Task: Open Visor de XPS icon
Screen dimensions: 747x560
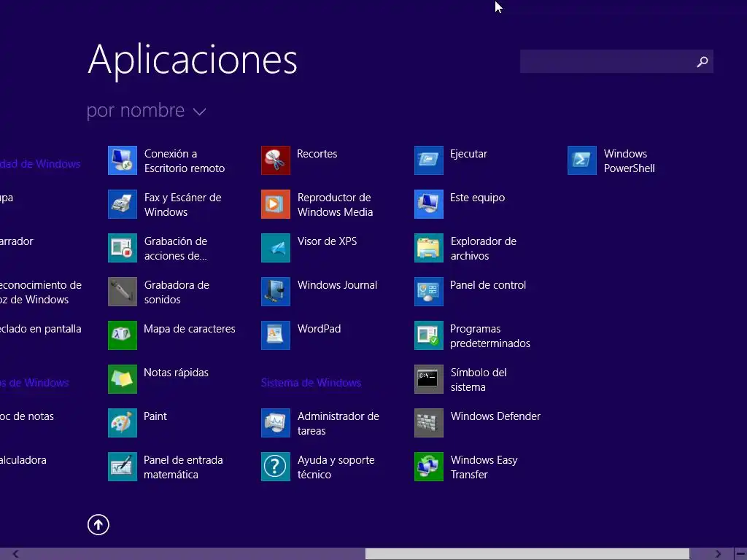Action: 276,248
